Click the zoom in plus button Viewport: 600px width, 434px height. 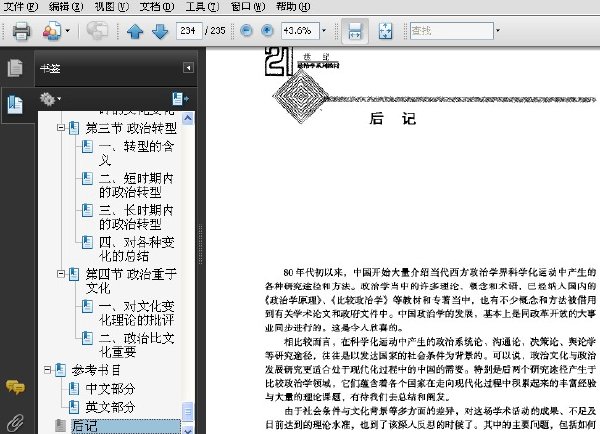267,31
